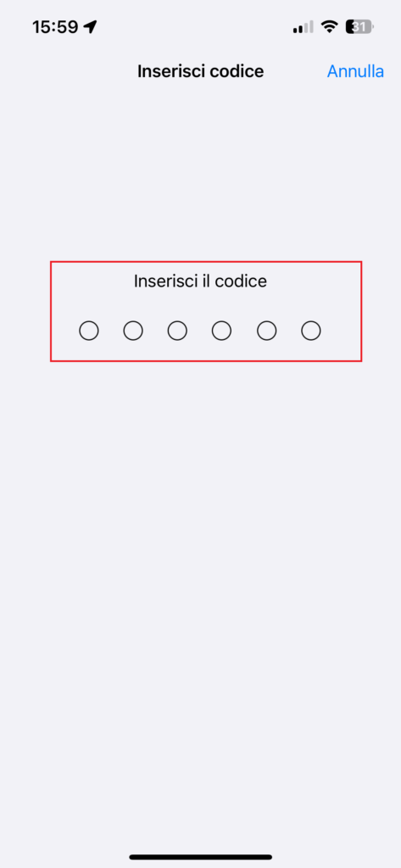This screenshot has height=868, width=401.
Task: Select the sixth passcode digit circle
Action: pos(311,331)
